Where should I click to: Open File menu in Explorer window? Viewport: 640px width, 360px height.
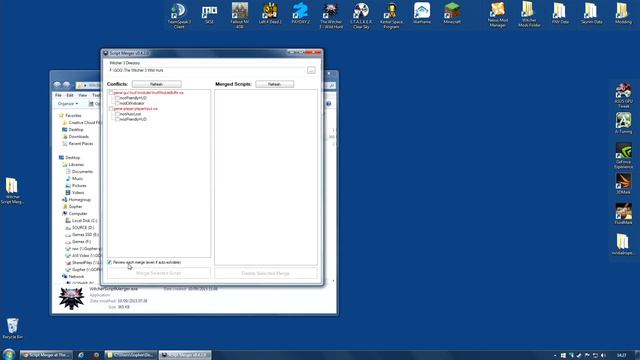pyautogui.click(x=58, y=95)
